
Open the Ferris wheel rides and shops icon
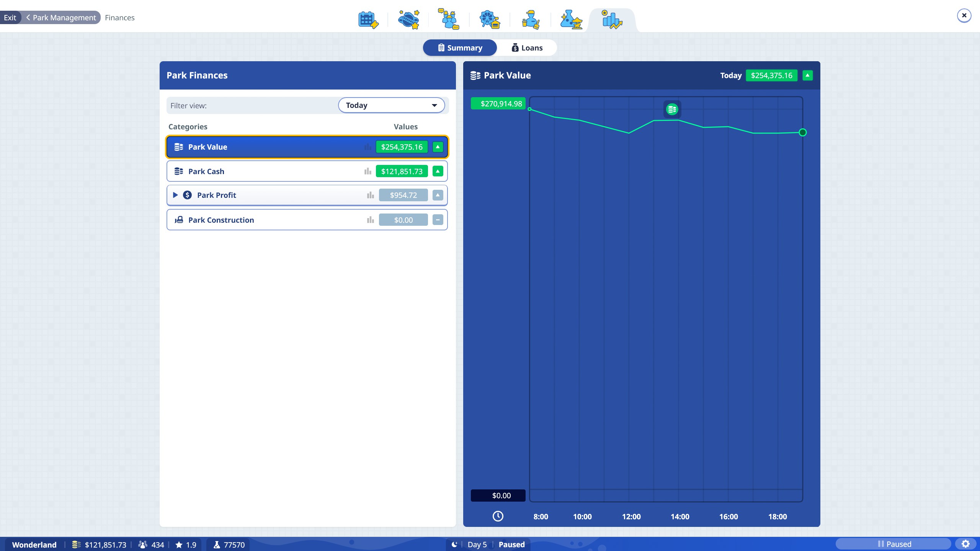[x=490, y=20]
